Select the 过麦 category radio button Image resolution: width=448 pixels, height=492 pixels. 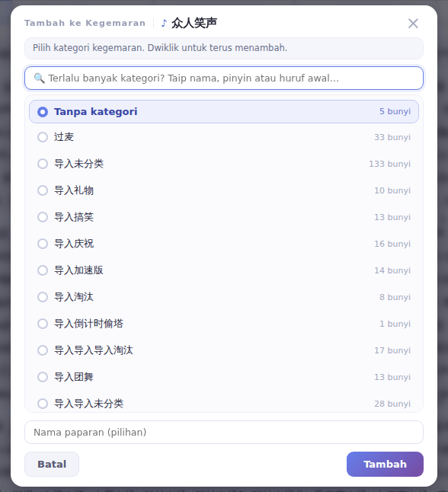click(43, 137)
